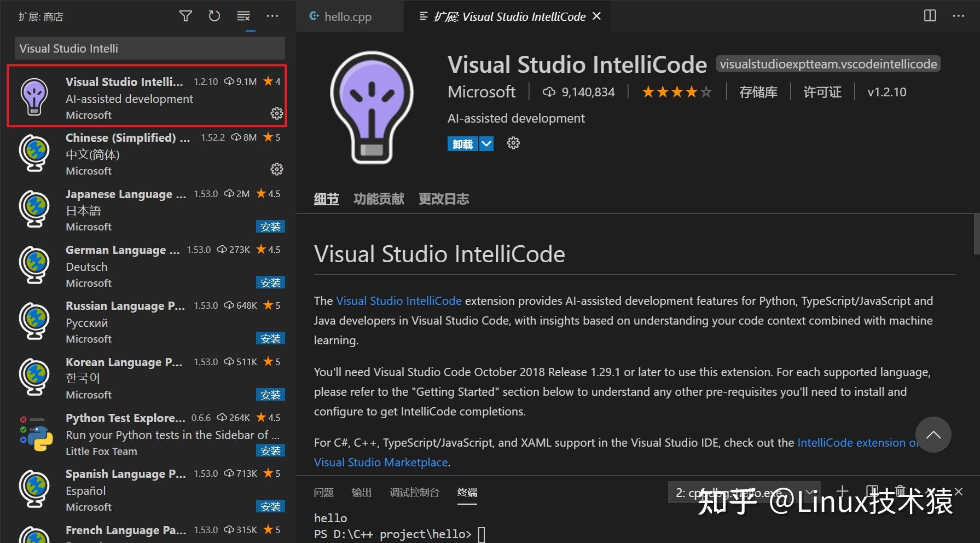This screenshot has height=543, width=980.
Task: Click the scroll-to-top arrow on extension page
Action: [933, 434]
